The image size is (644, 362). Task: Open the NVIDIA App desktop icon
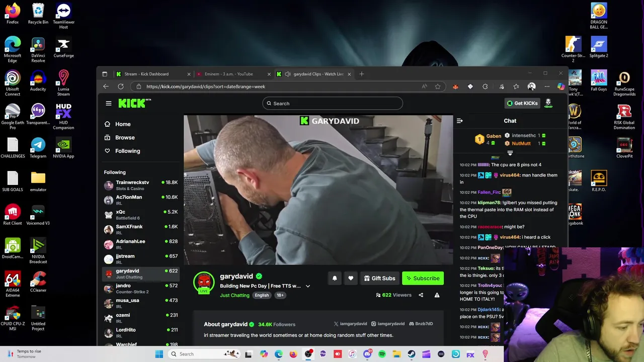coord(63,148)
